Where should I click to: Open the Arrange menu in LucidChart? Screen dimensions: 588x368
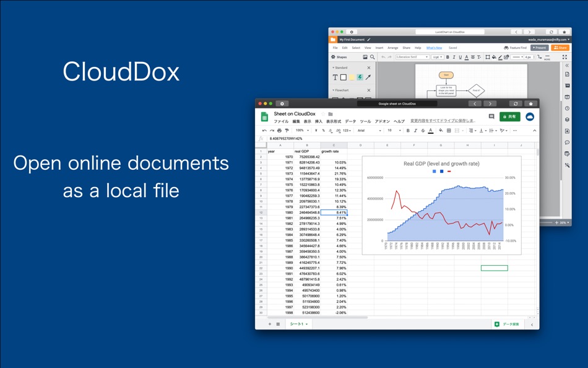[x=392, y=48]
